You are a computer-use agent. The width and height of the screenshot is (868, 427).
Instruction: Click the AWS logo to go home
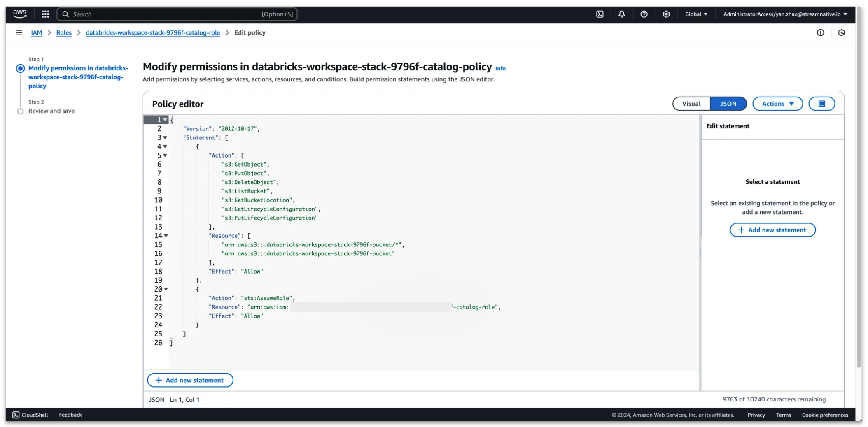tap(19, 14)
